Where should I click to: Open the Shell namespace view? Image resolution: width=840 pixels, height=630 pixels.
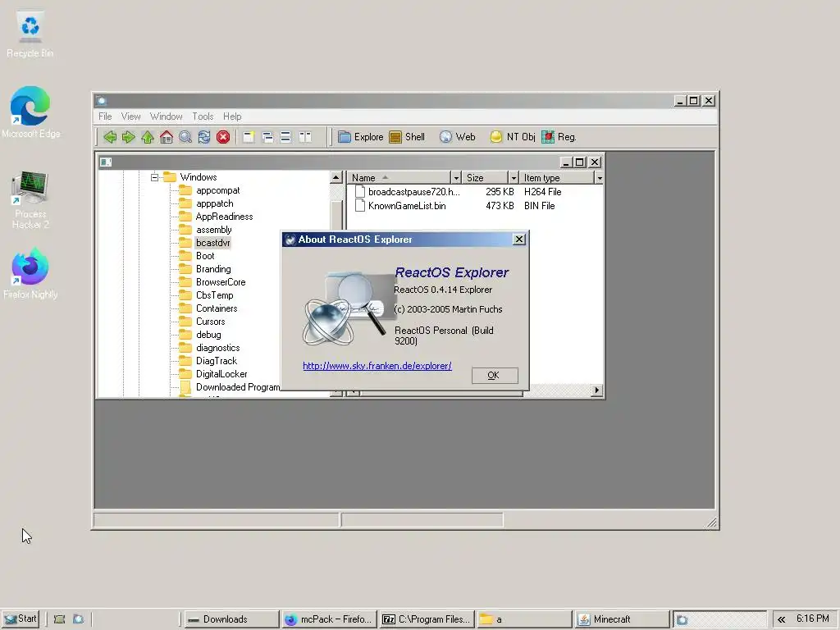coord(407,137)
